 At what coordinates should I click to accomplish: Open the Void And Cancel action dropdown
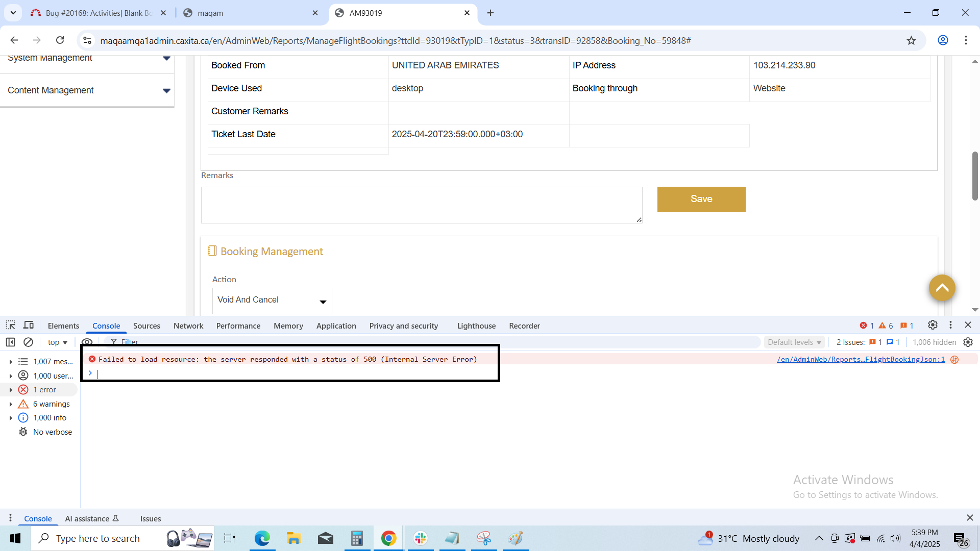(x=272, y=300)
